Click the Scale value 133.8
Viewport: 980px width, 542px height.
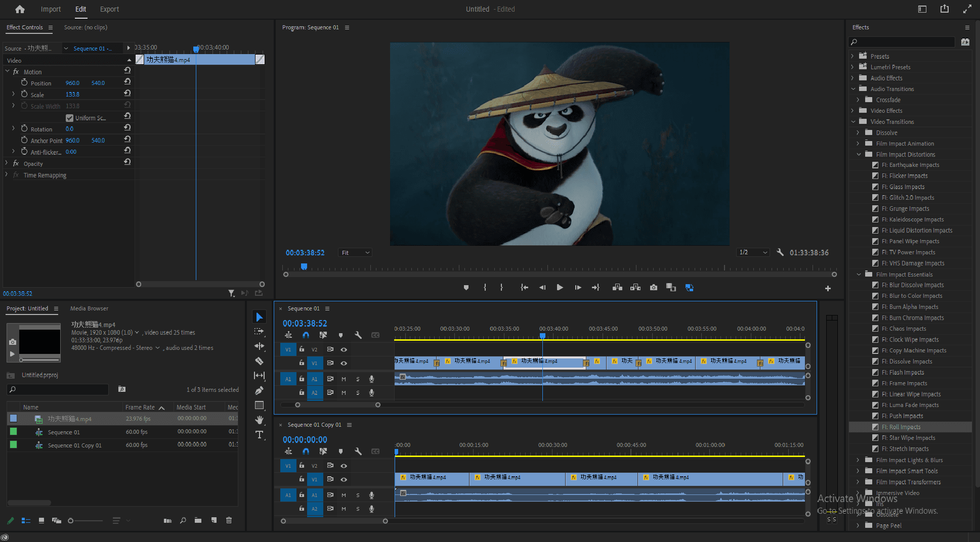tap(72, 95)
